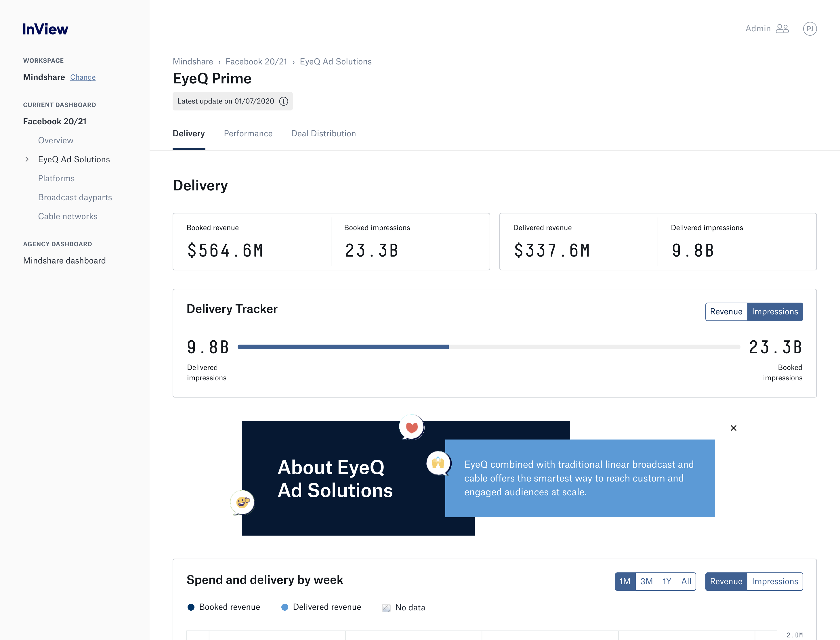The width and height of the screenshot is (840, 640).
Task: Click the EyeQ description blue text box
Action: click(580, 478)
